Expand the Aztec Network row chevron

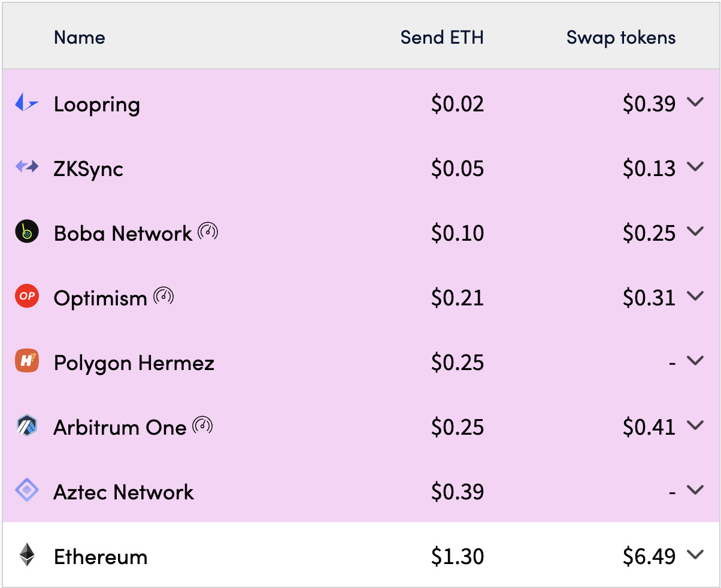point(695,490)
